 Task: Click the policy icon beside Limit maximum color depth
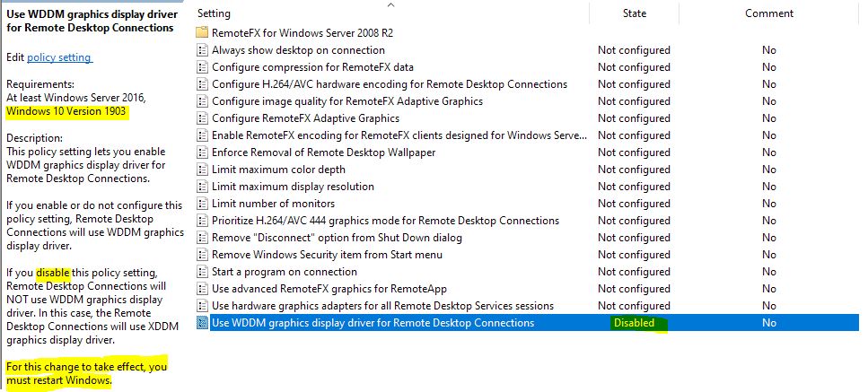point(203,170)
